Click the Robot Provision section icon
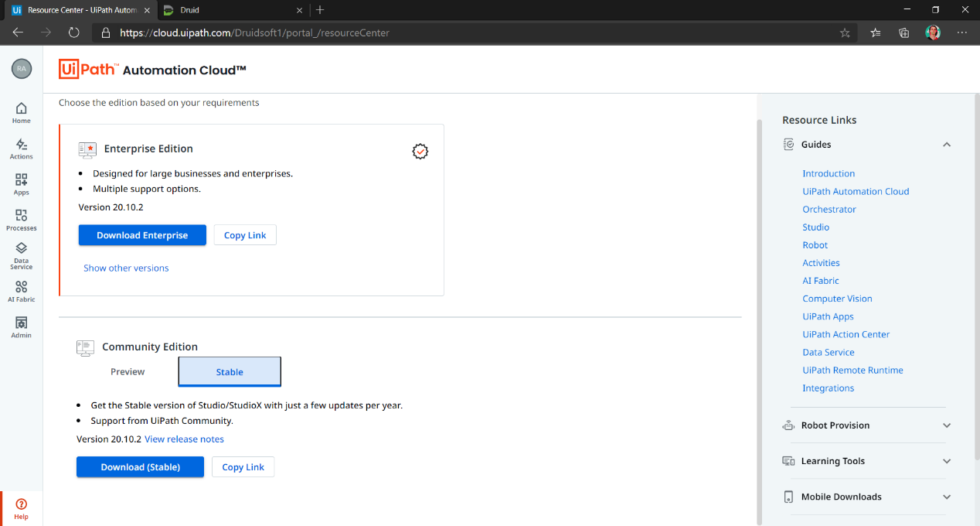Viewport: 980px width, 526px height. (788, 425)
